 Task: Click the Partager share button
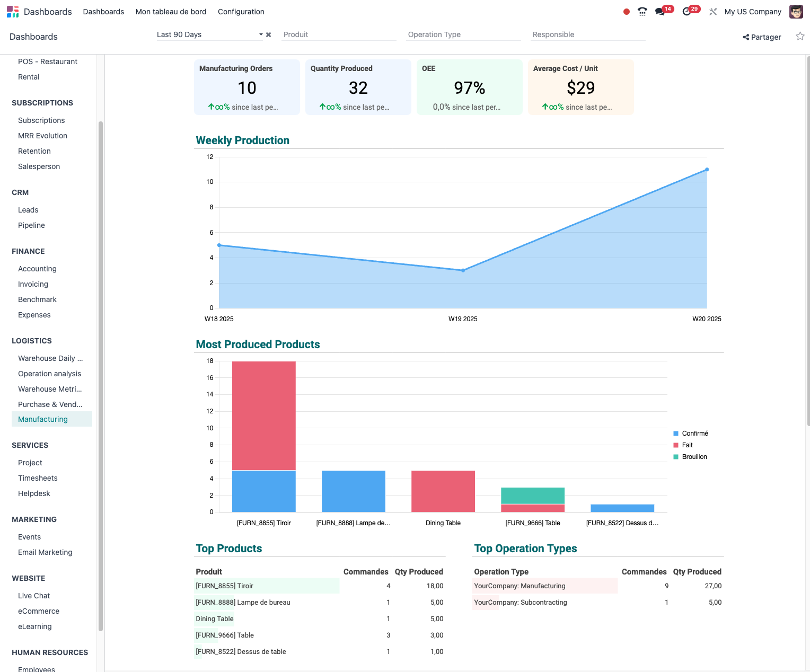[762, 37]
